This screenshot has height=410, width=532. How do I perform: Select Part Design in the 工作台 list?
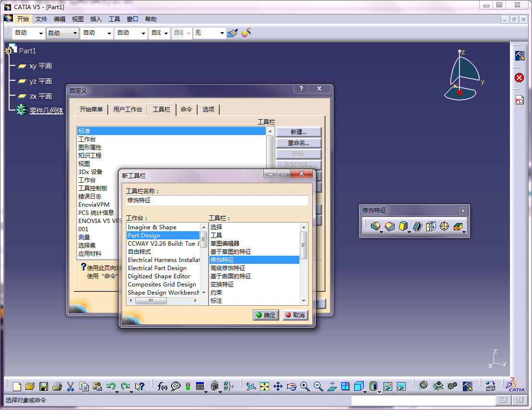tap(163, 235)
